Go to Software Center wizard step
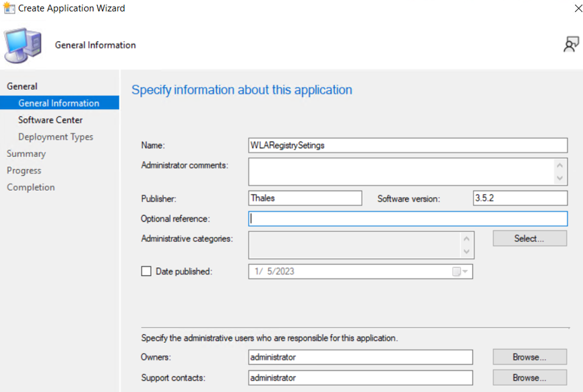 pos(51,120)
